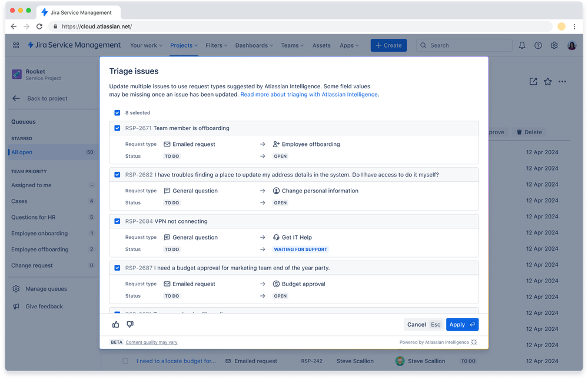Click Back to project link
588x379 pixels.
pos(47,98)
